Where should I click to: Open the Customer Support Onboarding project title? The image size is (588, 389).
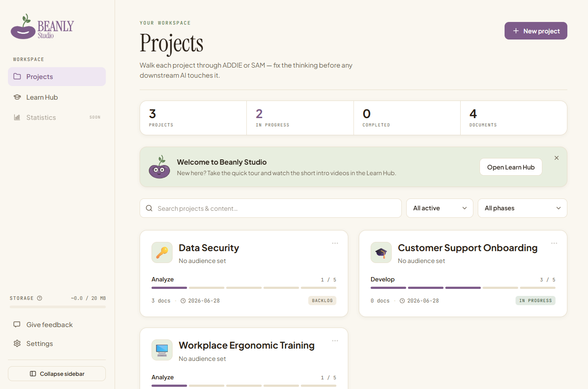pos(468,248)
